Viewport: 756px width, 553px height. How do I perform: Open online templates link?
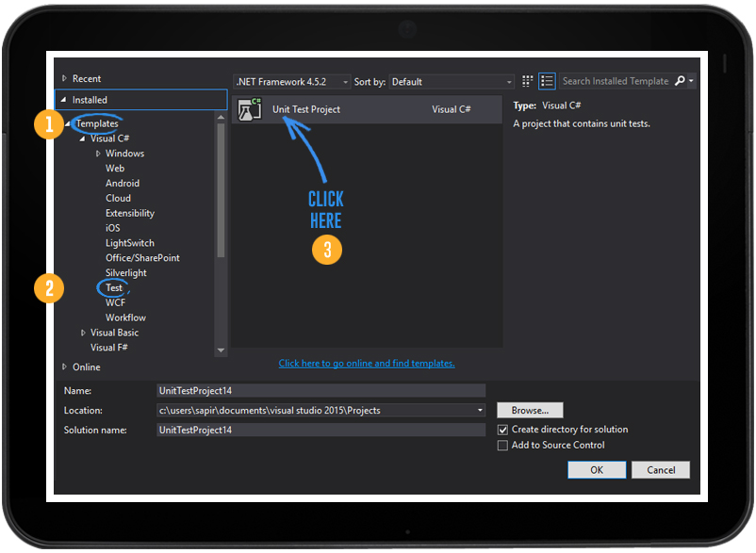[367, 364]
